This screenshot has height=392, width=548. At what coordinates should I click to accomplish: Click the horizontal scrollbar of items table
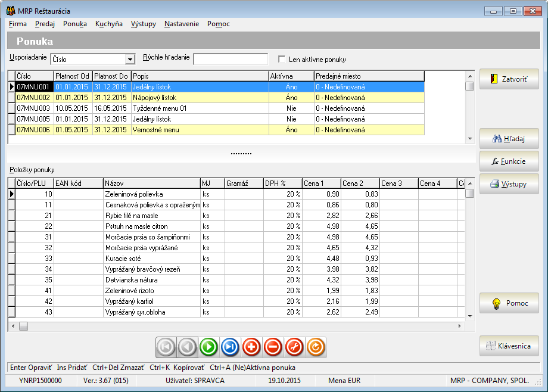(x=238, y=326)
